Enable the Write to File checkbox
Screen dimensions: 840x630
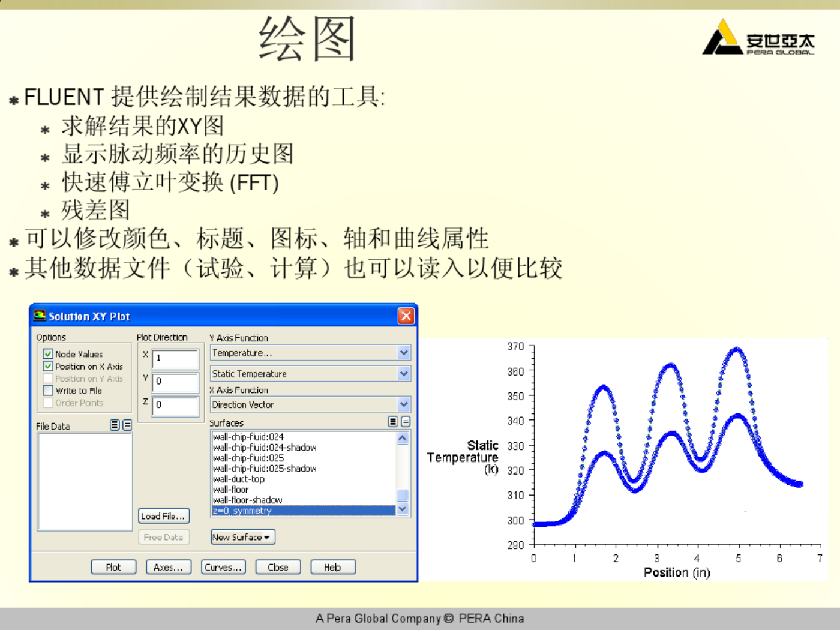tap(48, 391)
